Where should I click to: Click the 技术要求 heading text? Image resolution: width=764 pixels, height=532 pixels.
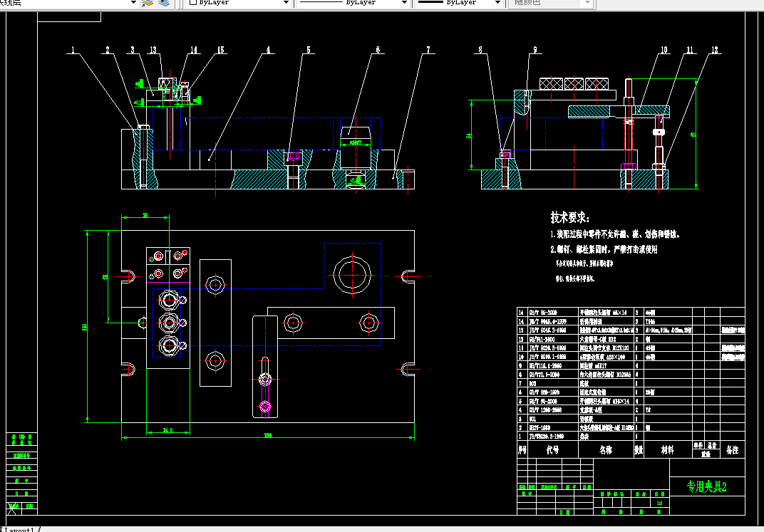pyautogui.click(x=570, y=217)
